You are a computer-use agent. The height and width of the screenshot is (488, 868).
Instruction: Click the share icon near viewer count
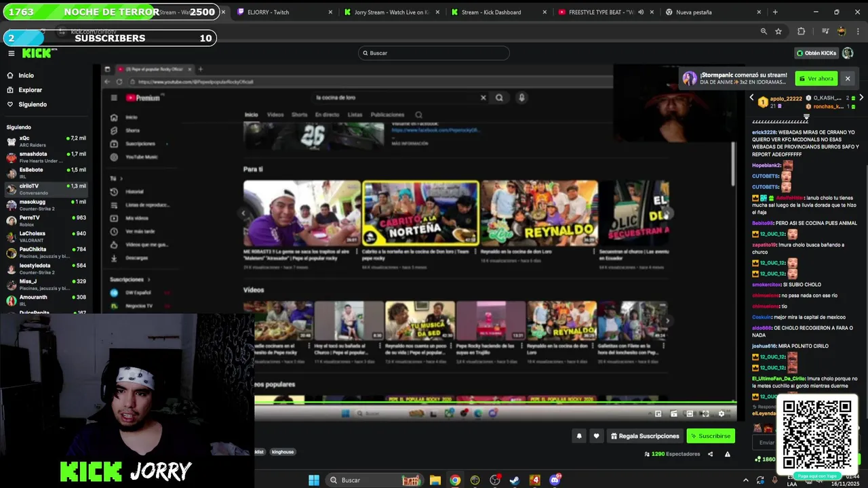click(x=710, y=454)
